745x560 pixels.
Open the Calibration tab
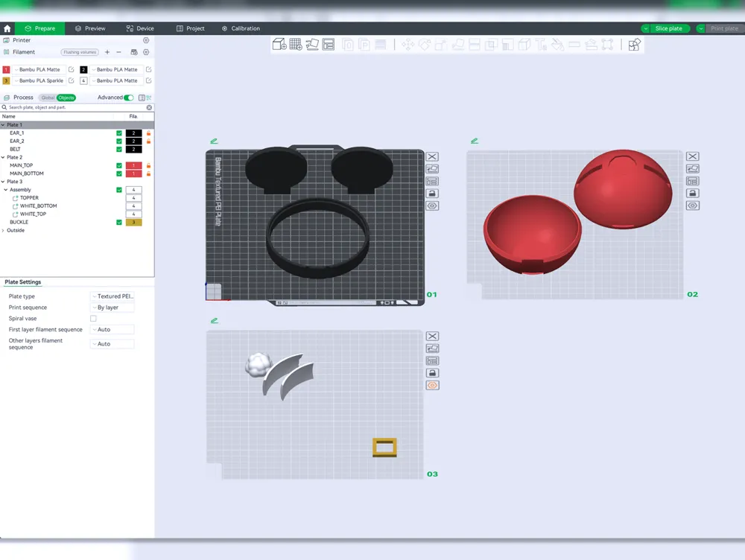click(x=241, y=28)
